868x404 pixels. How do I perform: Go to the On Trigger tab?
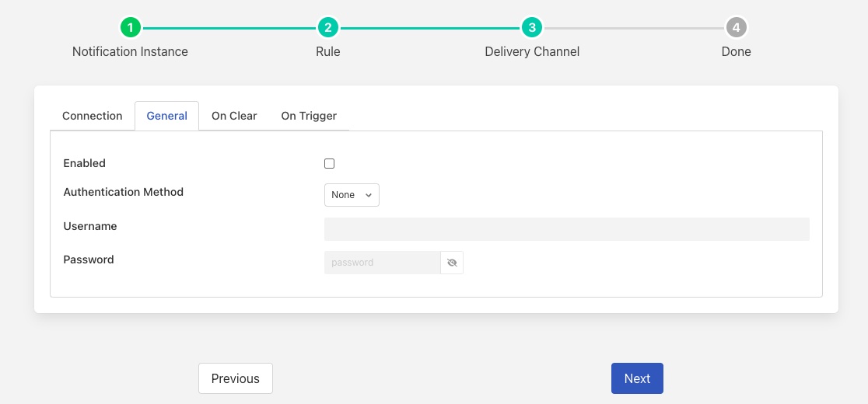[x=309, y=116]
